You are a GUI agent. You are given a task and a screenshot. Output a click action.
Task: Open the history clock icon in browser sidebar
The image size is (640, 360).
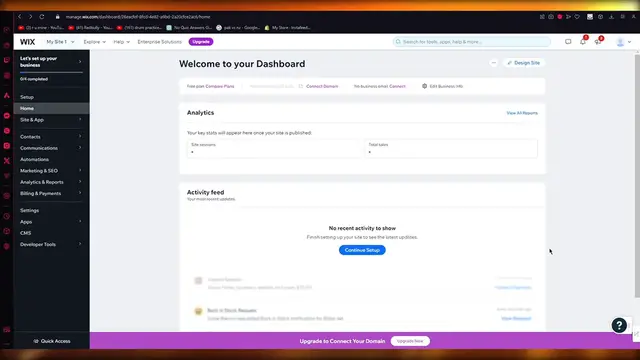click(x=7, y=216)
